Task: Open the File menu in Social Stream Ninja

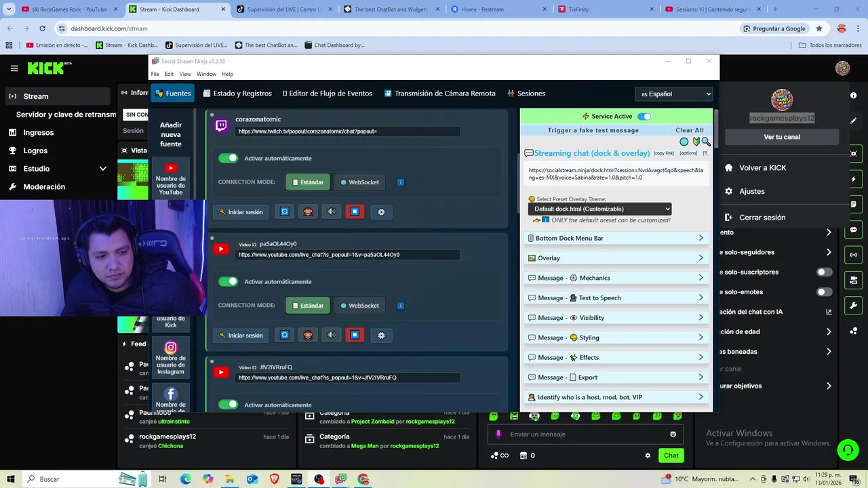Action: tap(155, 74)
